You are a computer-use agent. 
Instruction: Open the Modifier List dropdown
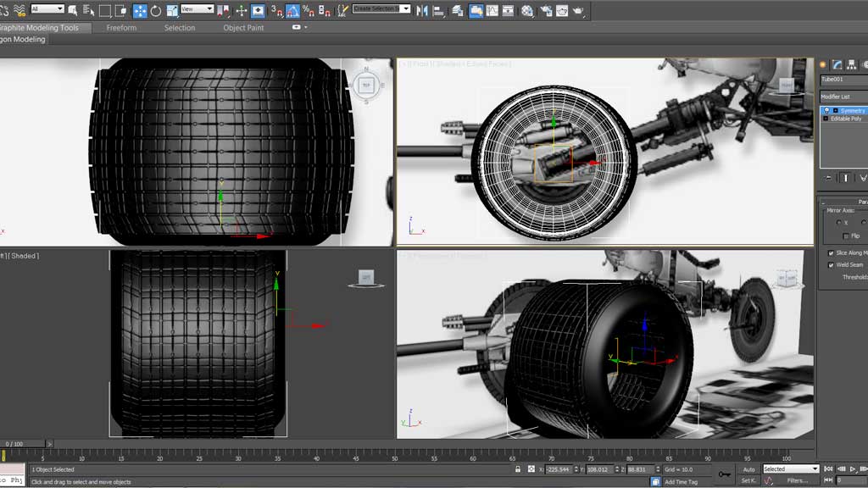[x=843, y=97]
